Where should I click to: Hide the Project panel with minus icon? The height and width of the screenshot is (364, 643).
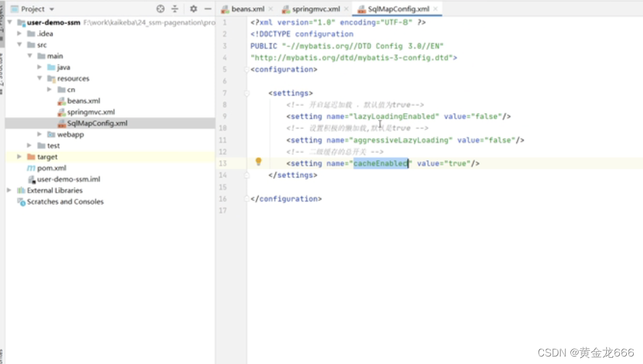[208, 9]
